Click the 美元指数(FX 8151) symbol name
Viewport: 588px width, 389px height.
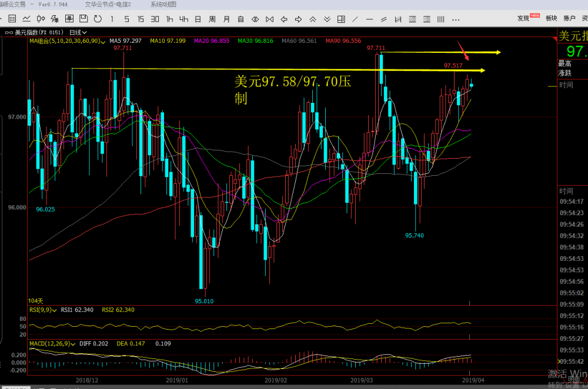coord(39,32)
